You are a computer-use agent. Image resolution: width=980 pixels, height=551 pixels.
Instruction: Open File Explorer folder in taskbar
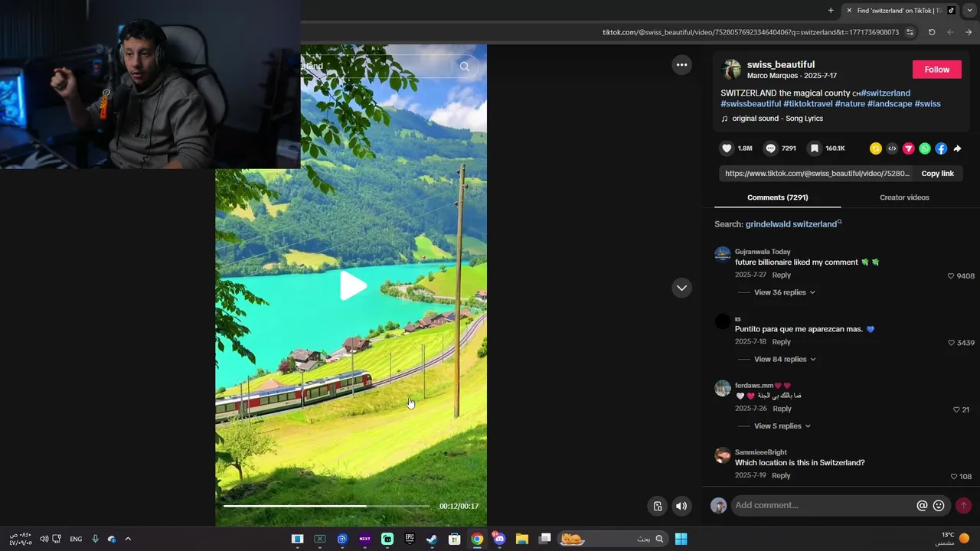tap(522, 539)
